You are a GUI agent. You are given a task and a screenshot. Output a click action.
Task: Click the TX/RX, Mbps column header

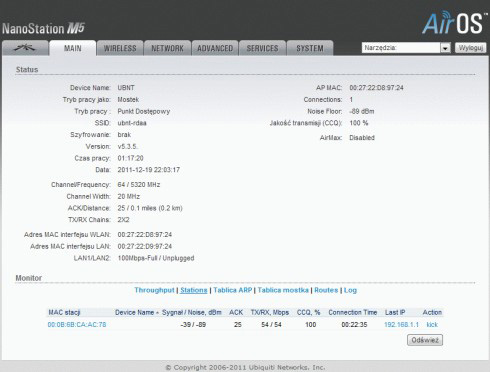pyautogui.click(x=270, y=312)
